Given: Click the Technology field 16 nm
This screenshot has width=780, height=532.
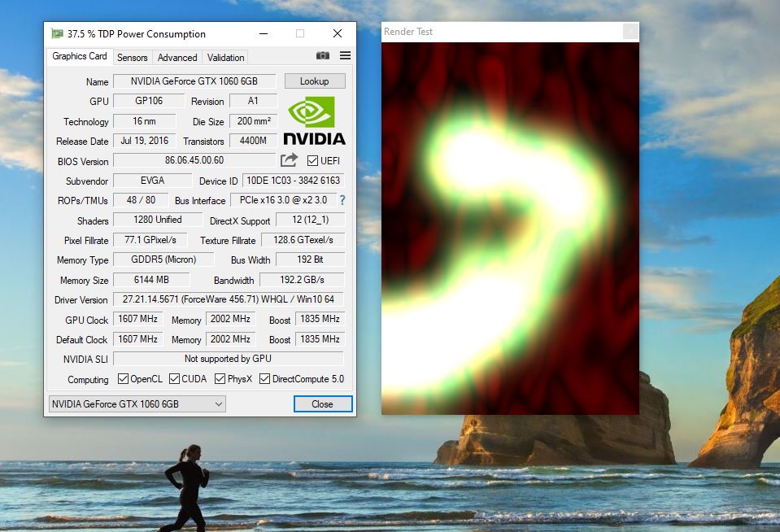Looking at the screenshot, I should click(x=144, y=121).
